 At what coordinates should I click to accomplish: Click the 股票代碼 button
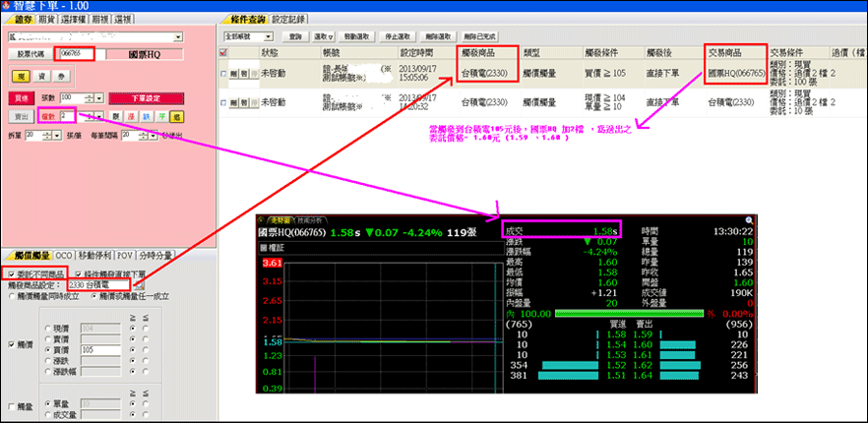click(31, 54)
